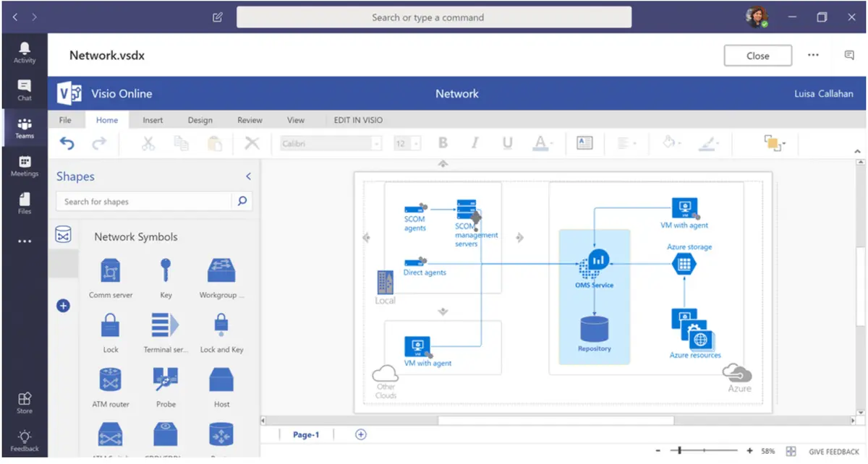This screenshot has height=464, width=868.
Task: Switch to the Review tab
Action: pyautogui.click(x=250, y=120)
